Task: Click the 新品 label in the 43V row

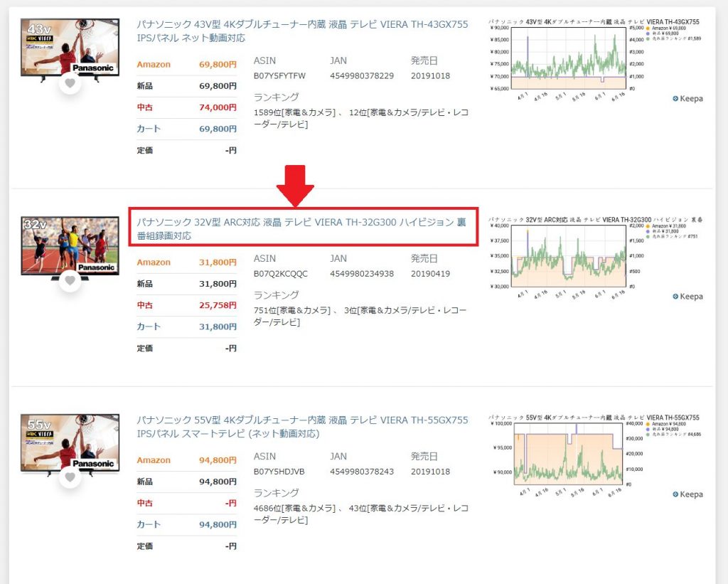Action: click(x=145, y=86)
